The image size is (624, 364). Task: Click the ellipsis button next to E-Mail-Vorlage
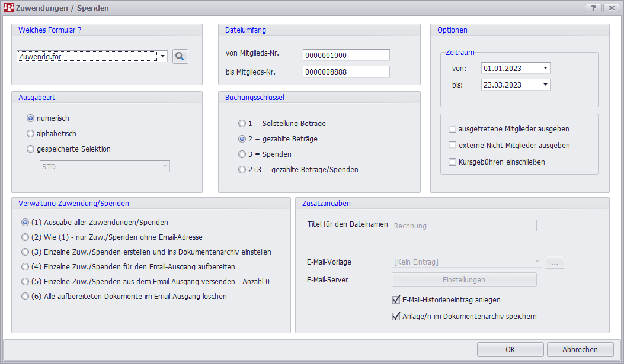pyautogui.click(x=555, y=262)
